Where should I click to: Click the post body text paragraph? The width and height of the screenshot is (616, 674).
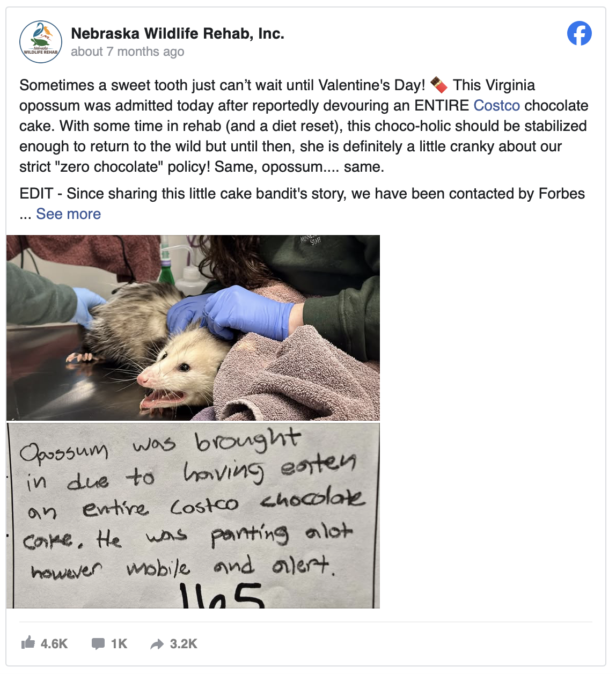coord(304,126)
